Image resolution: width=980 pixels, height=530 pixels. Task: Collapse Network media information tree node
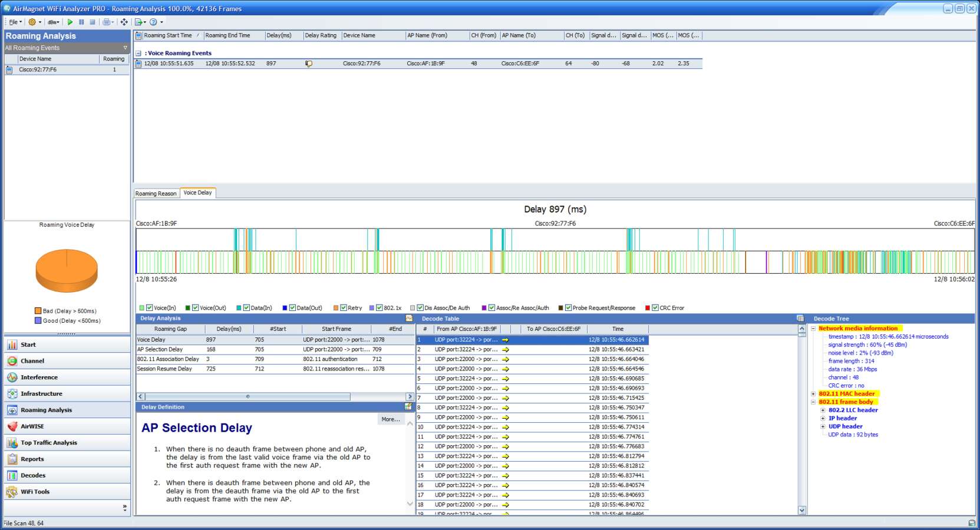pyautogui.click(x=813, y=329)
